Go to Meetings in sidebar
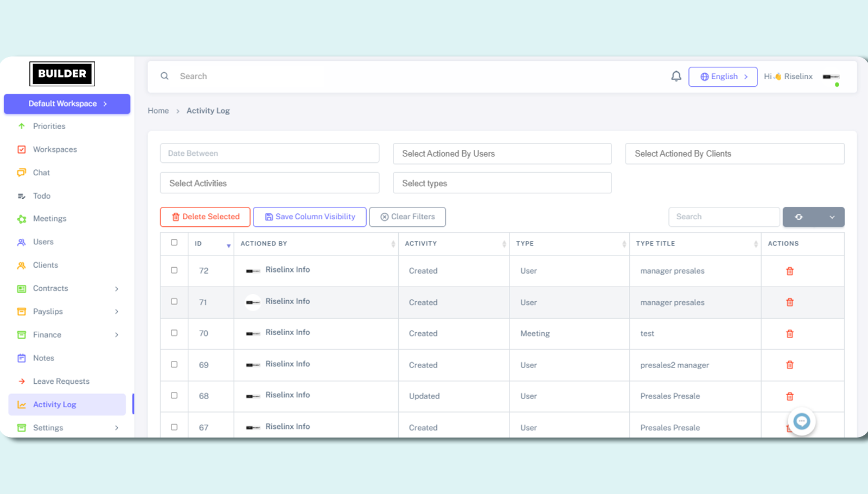Screen dimensions: 868x494 (x=49, y=219)
